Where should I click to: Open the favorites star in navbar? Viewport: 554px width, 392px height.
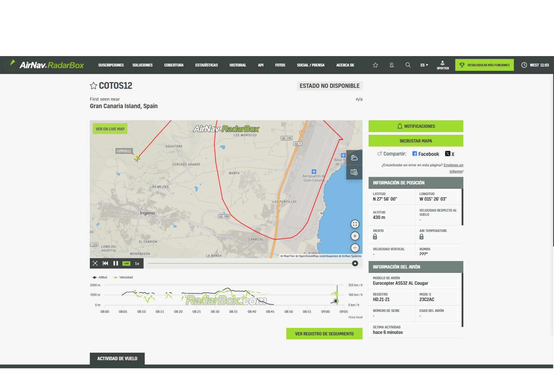pos(375,65)
